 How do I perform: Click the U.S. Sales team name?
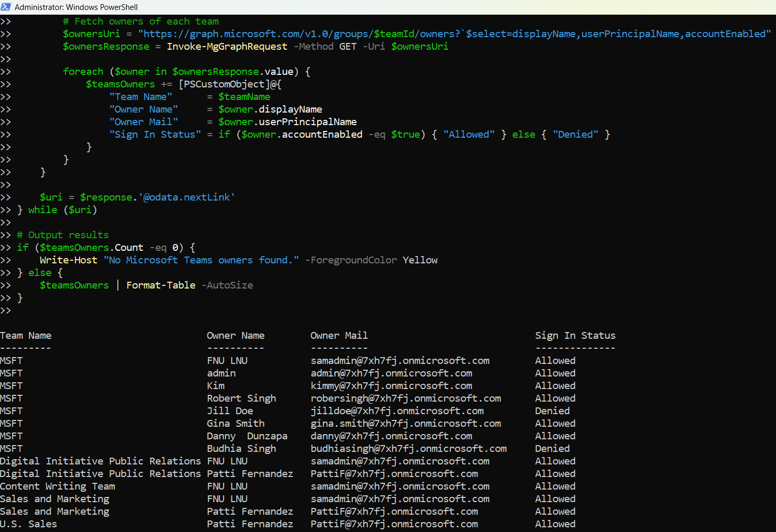click(x=28, y=524)
